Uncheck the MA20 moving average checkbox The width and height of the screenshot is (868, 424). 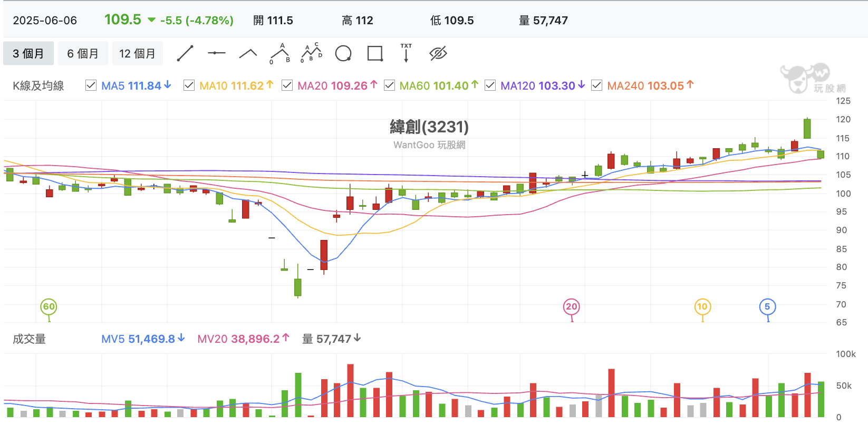click(x=287, y=85)
